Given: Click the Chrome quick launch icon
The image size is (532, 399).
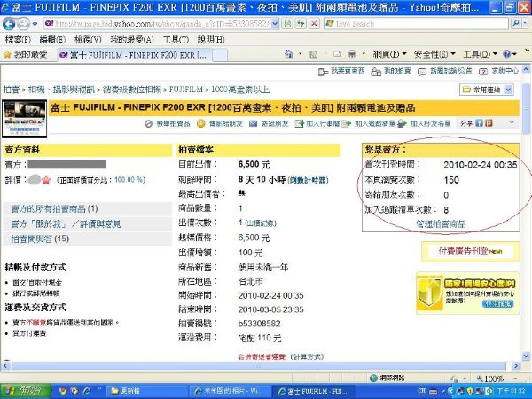Looking at the screenshot, I should 63,391.
